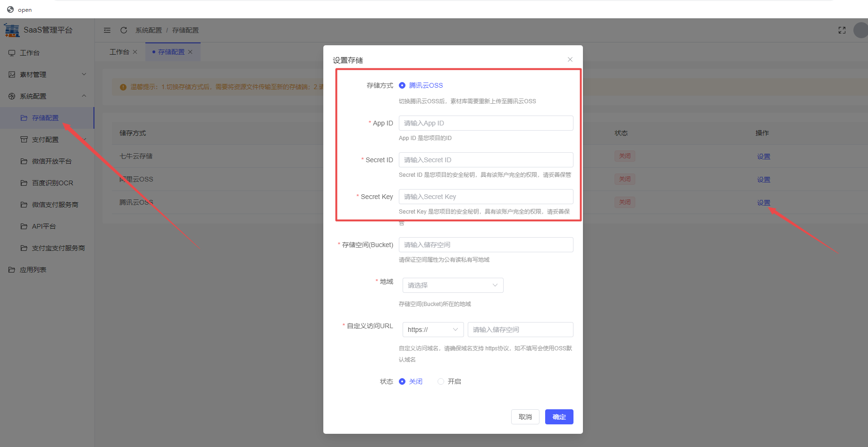The image size is (868, 447).
Task: Click the 关闭 status tag for 七牛云存储
Action: [625, 156]
